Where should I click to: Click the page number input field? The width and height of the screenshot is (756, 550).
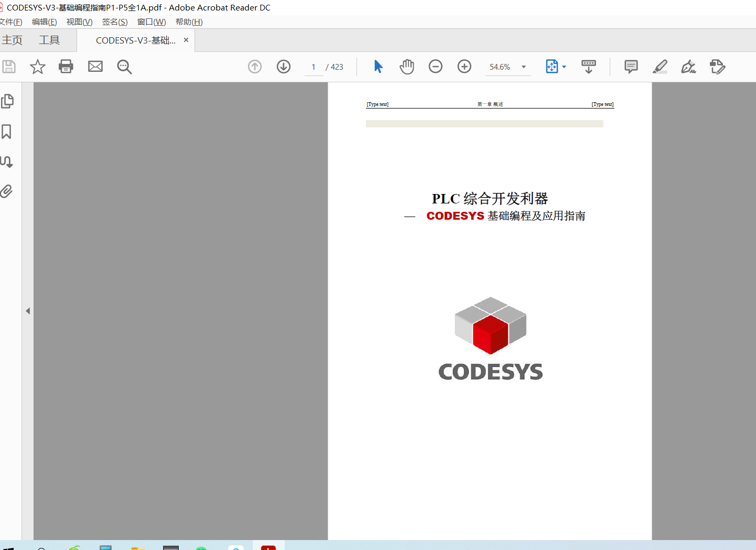(x=314, y=67)
